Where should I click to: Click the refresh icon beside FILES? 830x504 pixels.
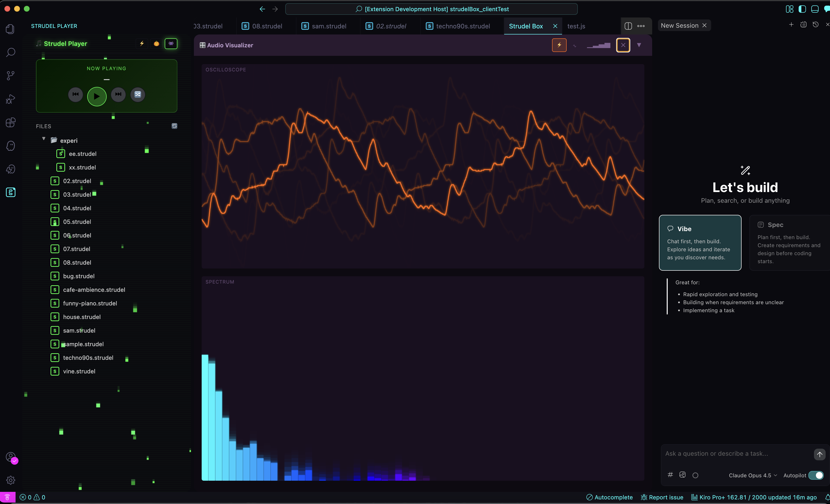point(174,126)
